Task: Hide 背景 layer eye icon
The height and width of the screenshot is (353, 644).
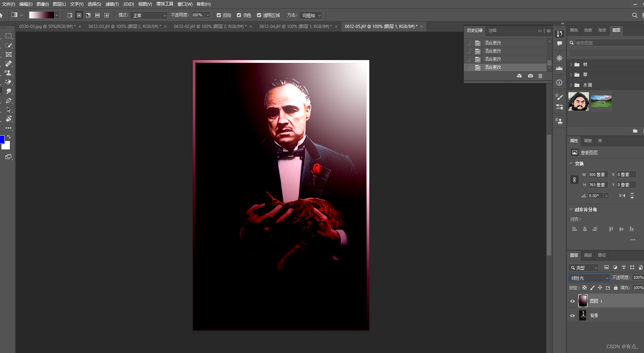Action: pyautogui.click(x=573, y=316)
